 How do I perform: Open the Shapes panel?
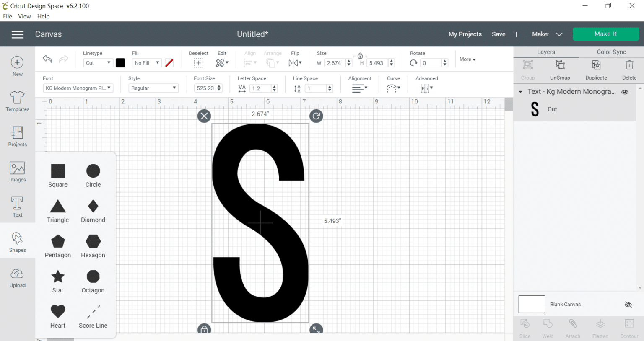tap(17, 241)
